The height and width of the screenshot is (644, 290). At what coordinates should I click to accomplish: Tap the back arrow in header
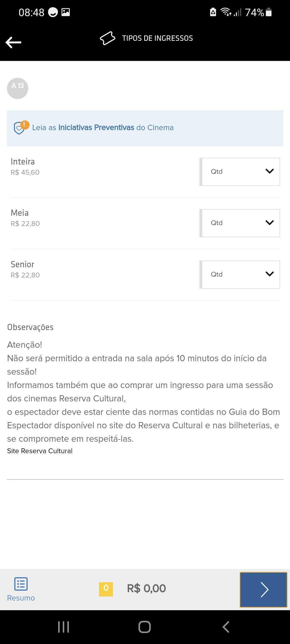pyautogui.click(x=13, y=42)
